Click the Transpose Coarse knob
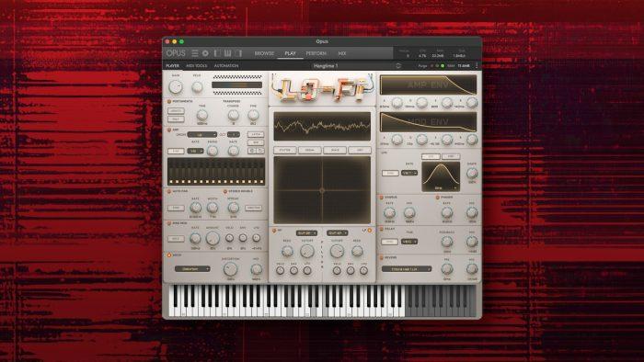This screenshot has height=362, width=644. click(234, 115)
